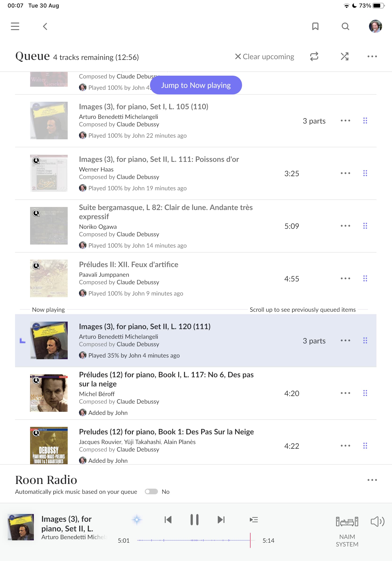Open Roon Radio three-dots menu
Image resolution: width=392 pixels, height=561 pixels.
372,480
